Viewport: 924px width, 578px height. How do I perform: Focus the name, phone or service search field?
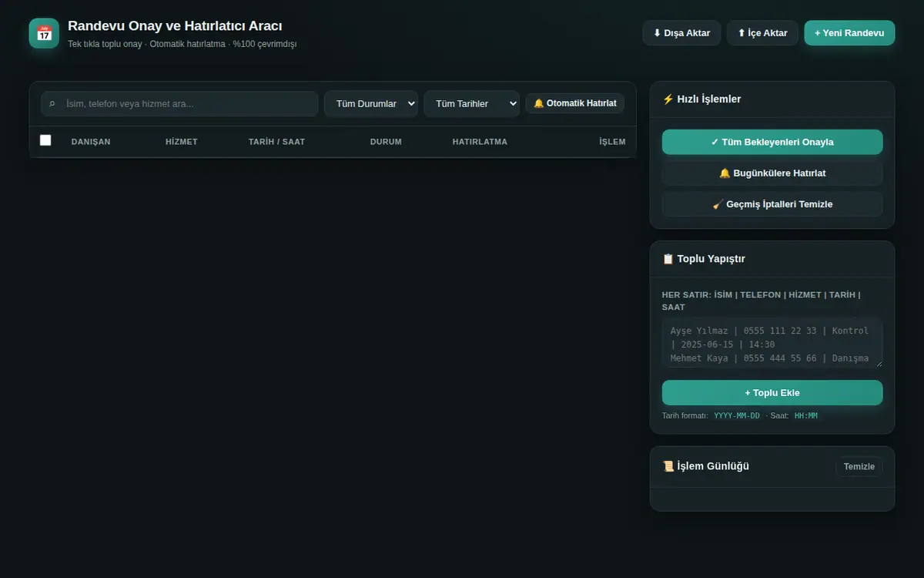coord(179,104)
